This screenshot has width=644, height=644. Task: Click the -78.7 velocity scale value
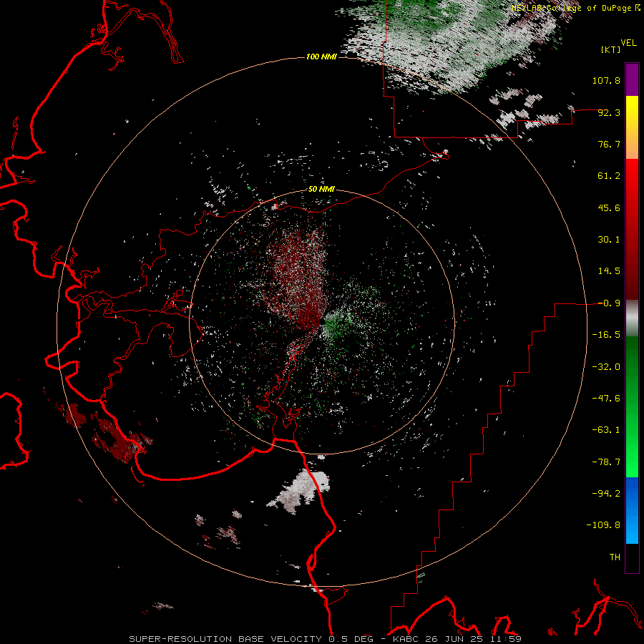606,462
